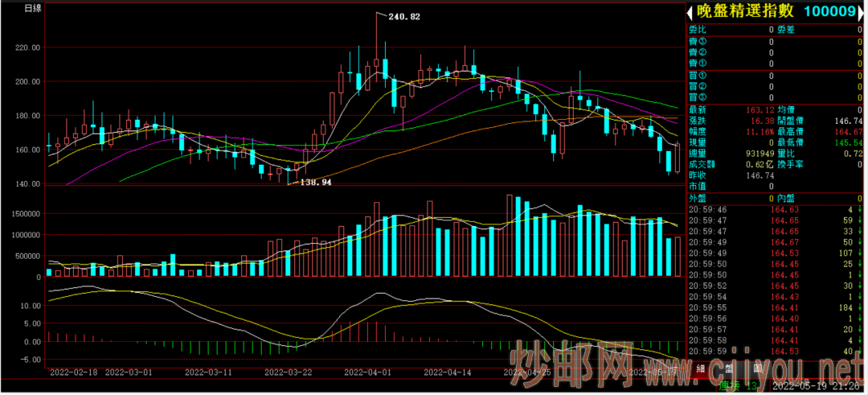The height and width of the screenshot is (395, 868).
Task: Select the 細 tab at panel bottom
Action: click(x=700, y=369)
